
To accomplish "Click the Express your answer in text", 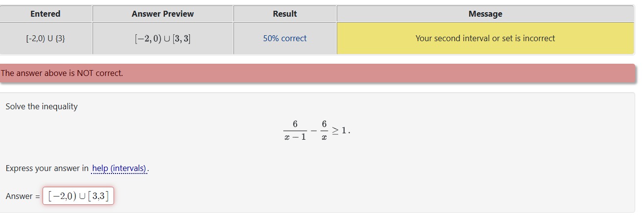I will click(x=47, y=168).
